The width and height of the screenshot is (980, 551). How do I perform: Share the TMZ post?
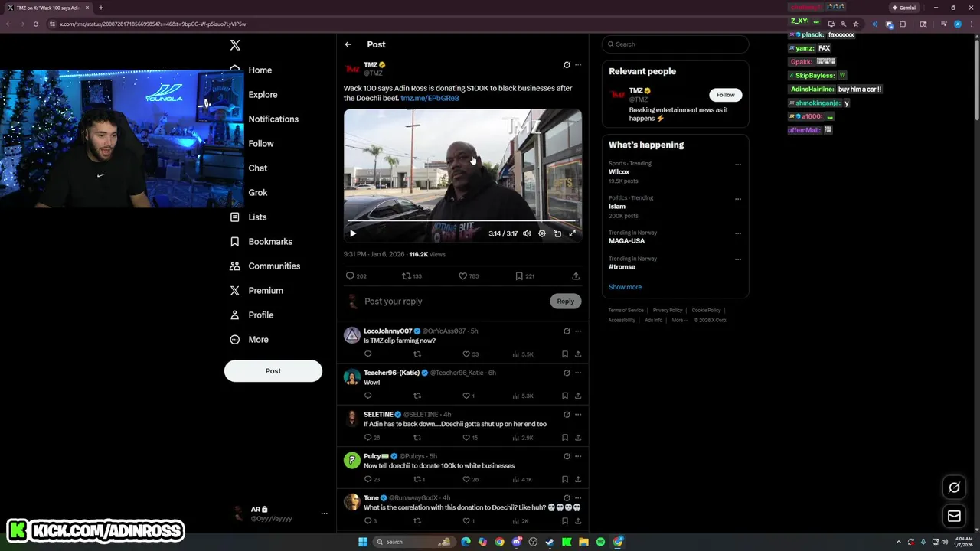[x=576, y=275]
